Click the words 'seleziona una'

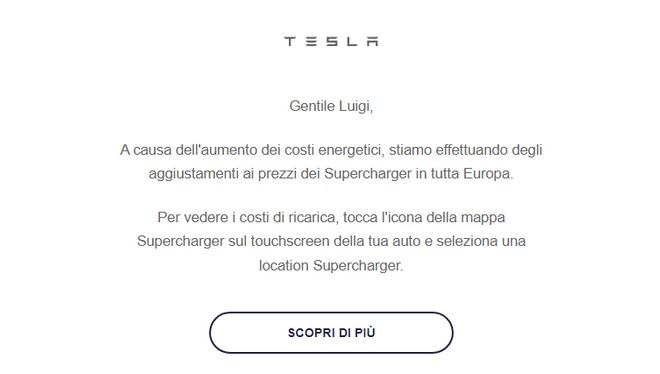(x=481, y=241)
